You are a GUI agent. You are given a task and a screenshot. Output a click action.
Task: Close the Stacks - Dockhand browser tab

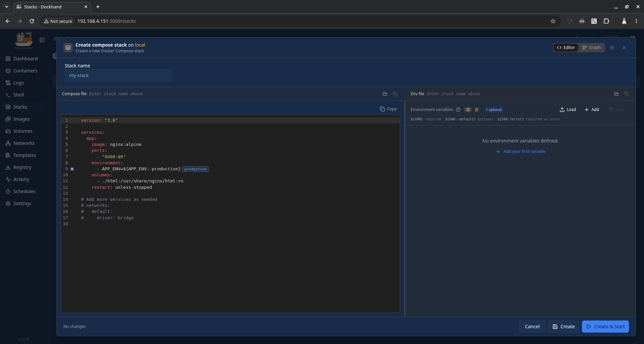click(86, 7)
